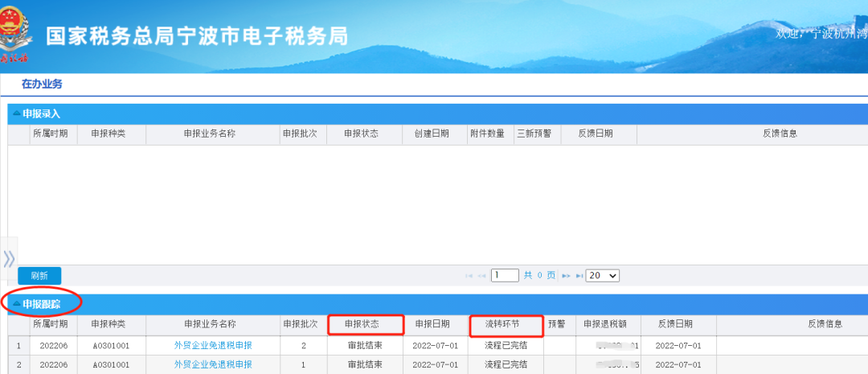Click 预警 column header in 申报跟踪

click(x=557, y=324)
